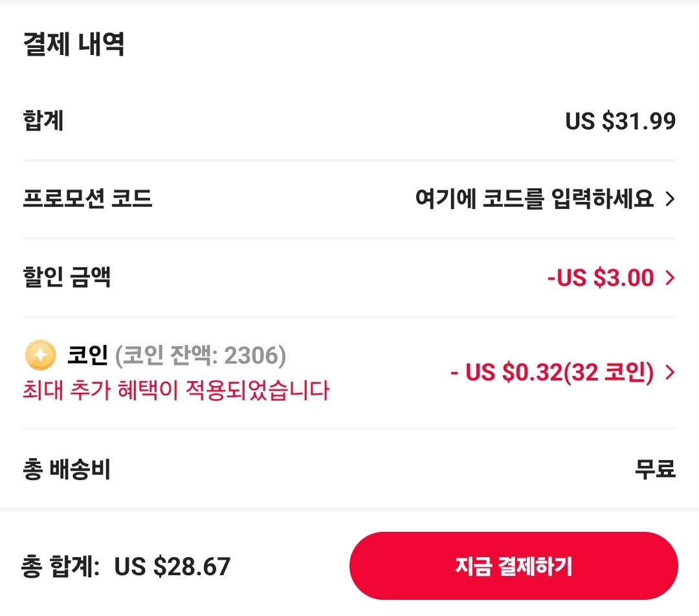Expand the promotion code chevron arrow
The width and height of the screenshot is (699, 616).
[x=670, y=199]
